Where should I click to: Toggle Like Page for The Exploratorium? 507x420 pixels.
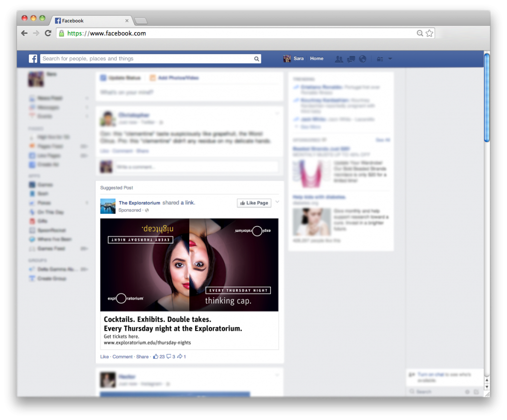pos(254,203)
